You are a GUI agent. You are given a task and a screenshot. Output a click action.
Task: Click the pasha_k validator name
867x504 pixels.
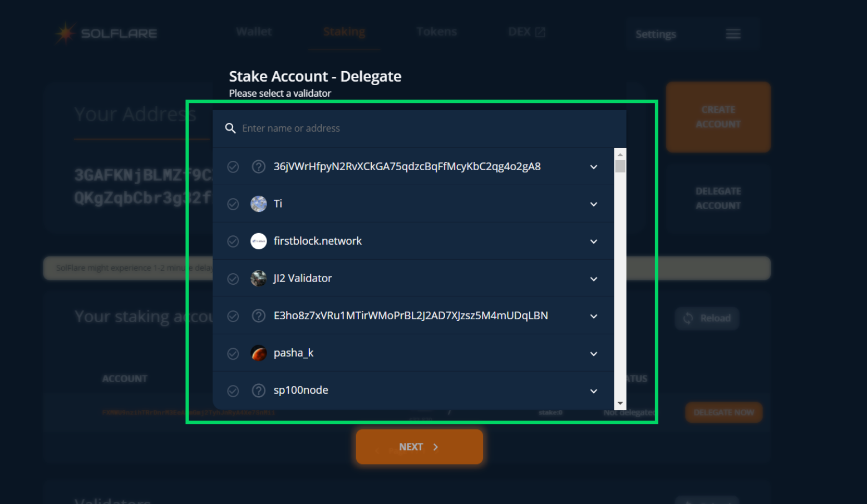[294, 353]
